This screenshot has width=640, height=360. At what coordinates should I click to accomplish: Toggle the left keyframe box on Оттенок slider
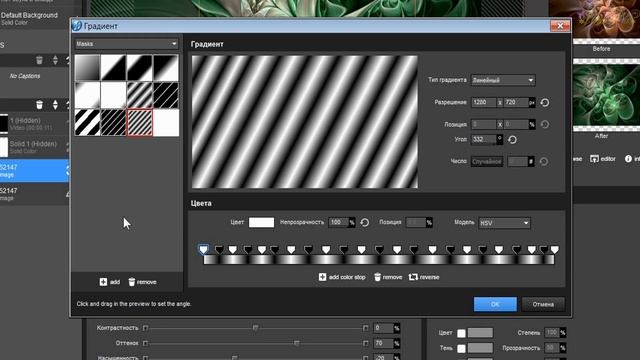pos(145,343)
